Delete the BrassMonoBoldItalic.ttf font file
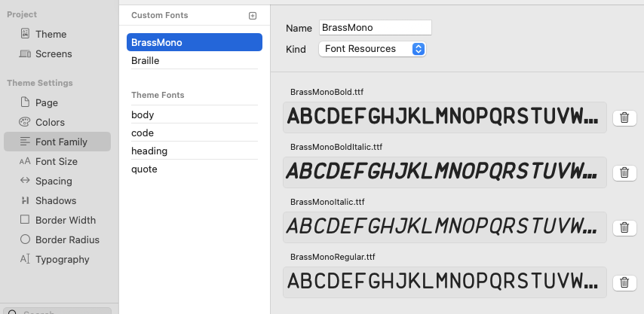The image size is (644, 314). click(x=624, y=172)
